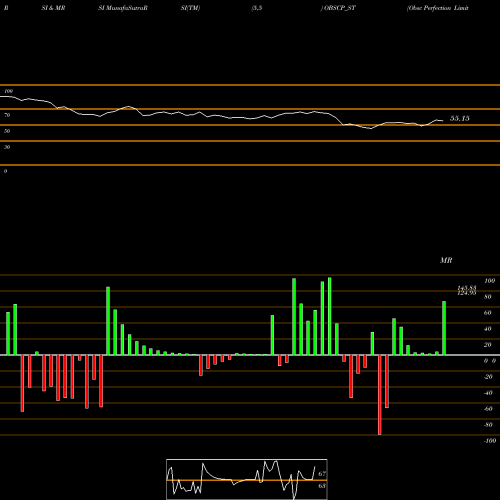Click the -100 label on MR axis
Screen dimensions: 500x500
pyautogui.click(x=490, y=441)
